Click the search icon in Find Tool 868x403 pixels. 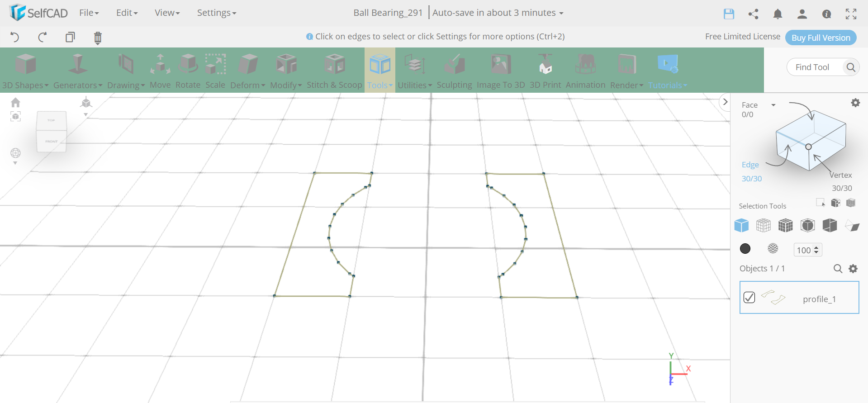(x=851, y=67)
